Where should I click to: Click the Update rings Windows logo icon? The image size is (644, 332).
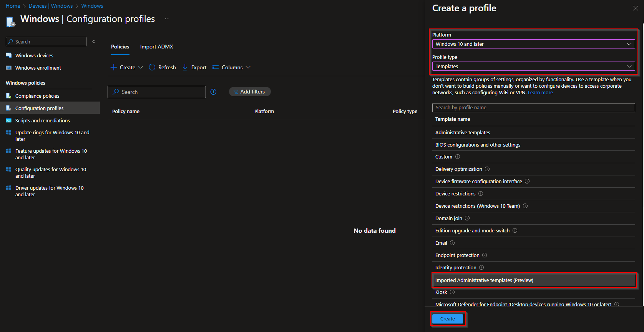9,132
